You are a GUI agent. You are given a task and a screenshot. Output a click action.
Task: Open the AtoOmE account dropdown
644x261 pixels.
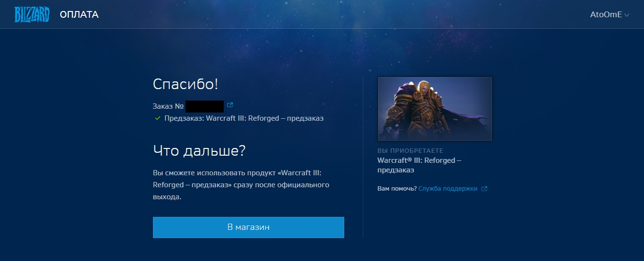(610, 15)
